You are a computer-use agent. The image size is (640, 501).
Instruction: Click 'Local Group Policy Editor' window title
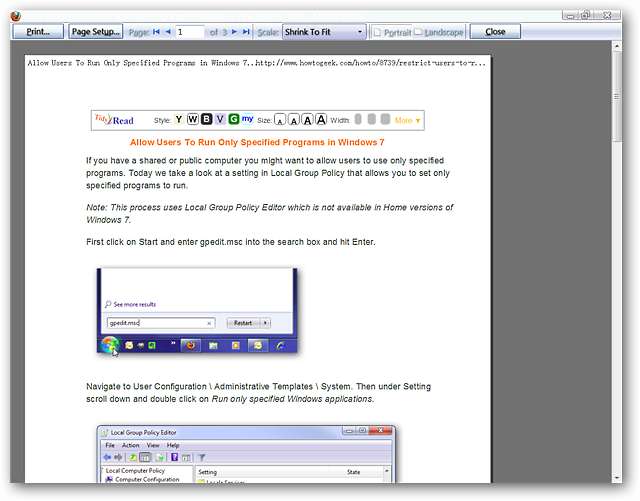144,432
